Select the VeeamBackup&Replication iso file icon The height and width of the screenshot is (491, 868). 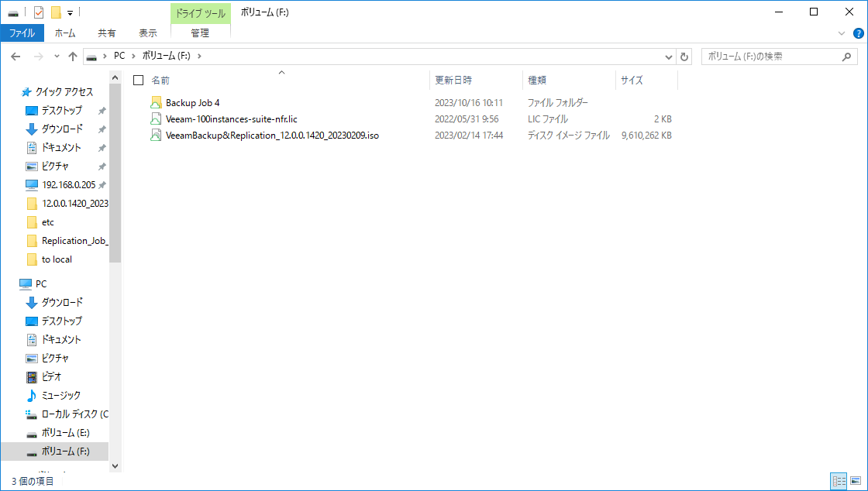[156, 135]
